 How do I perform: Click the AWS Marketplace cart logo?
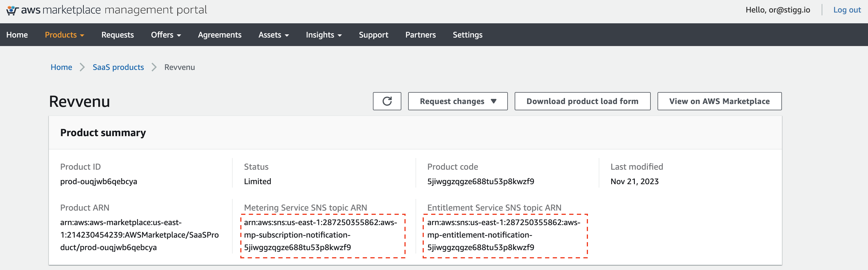tap(12, 10)
